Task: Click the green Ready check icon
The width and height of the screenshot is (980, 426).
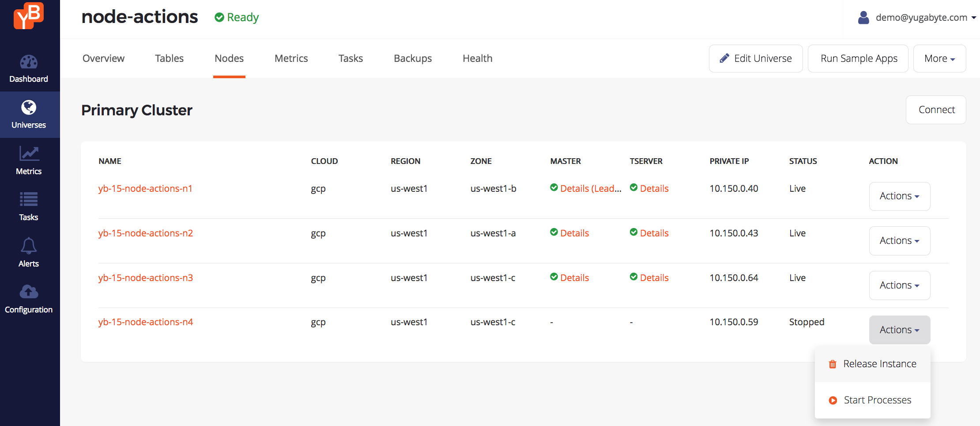Action: point(219,17)
